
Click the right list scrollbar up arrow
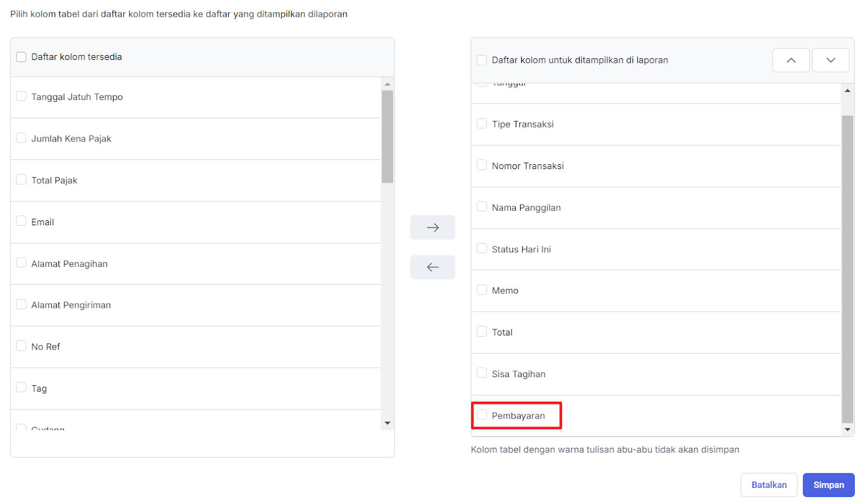tap(848, 90)
